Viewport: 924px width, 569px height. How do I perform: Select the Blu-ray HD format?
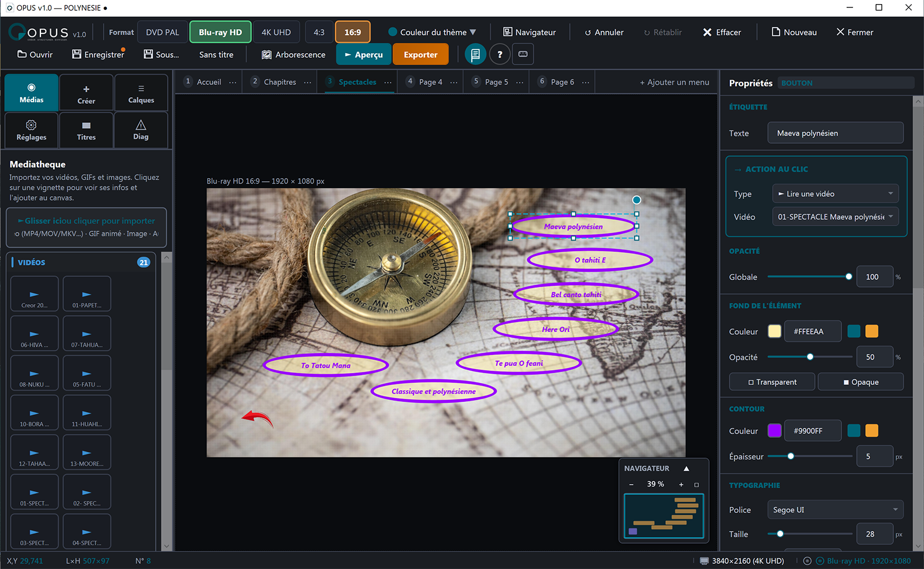click(220, 32)
